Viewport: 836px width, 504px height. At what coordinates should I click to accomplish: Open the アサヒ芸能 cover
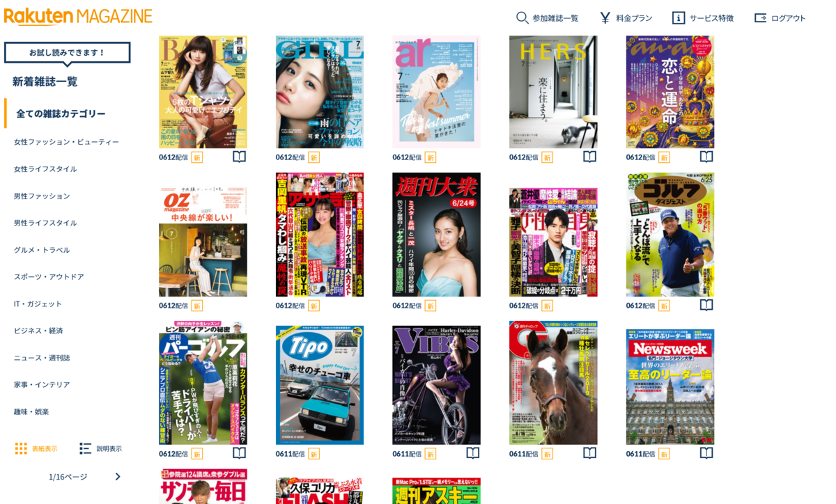click(x=320, y=235)
